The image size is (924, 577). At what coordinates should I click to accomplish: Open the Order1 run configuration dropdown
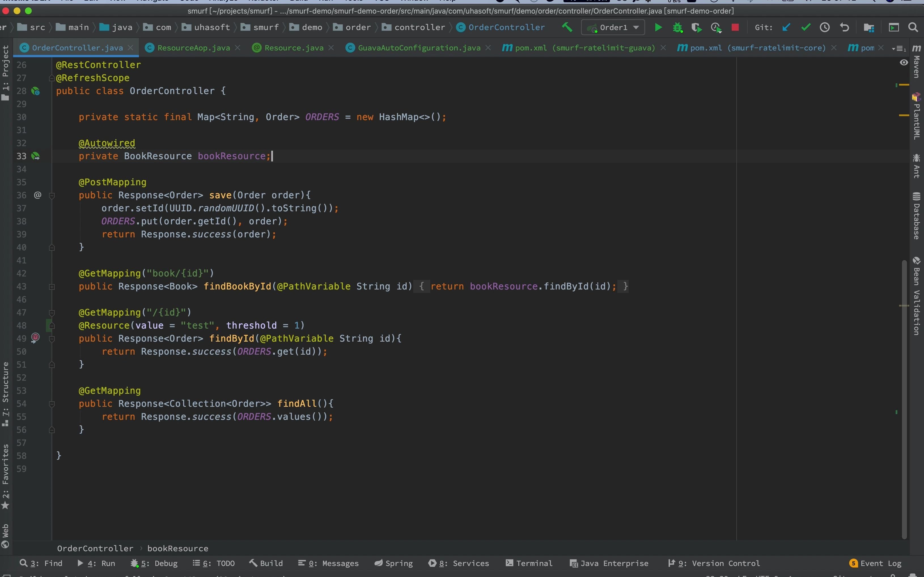pyautogui.click(x=613, y=27)
